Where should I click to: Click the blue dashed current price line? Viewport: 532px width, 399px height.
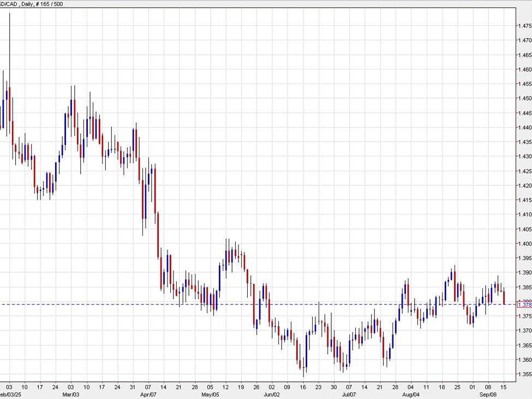[327, 304]
